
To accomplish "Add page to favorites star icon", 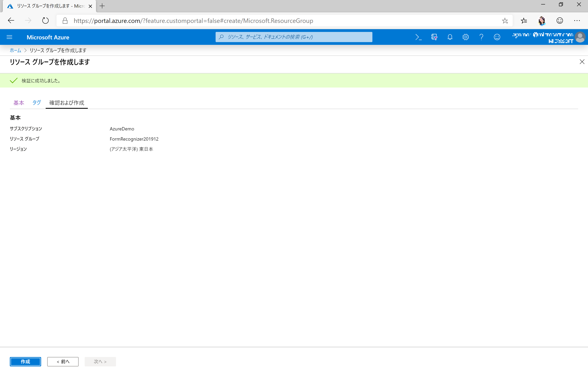I will click(x=505, y=21).
